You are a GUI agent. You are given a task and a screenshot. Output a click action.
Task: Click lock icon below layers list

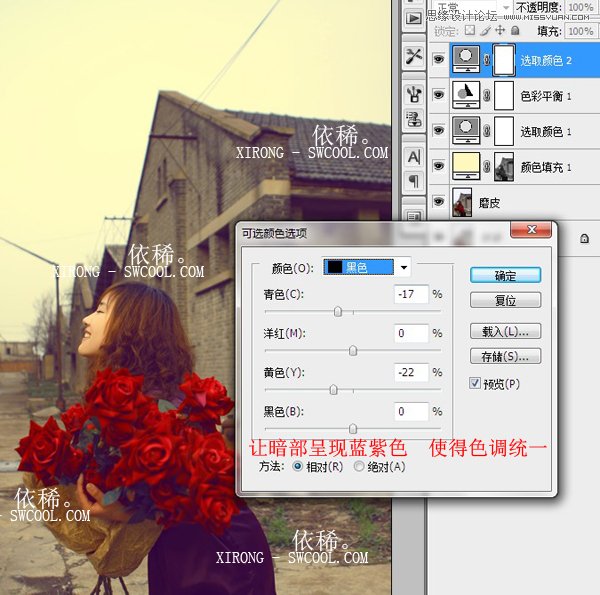tap(584, 239)
